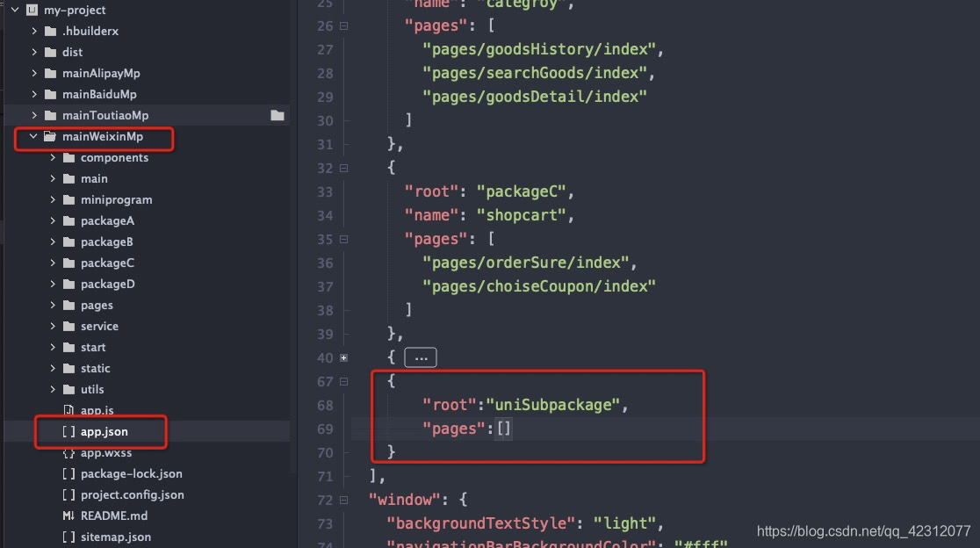980x548 pixels.
Task: Fold the window object at line 72
Action: (x=343, y=500)
